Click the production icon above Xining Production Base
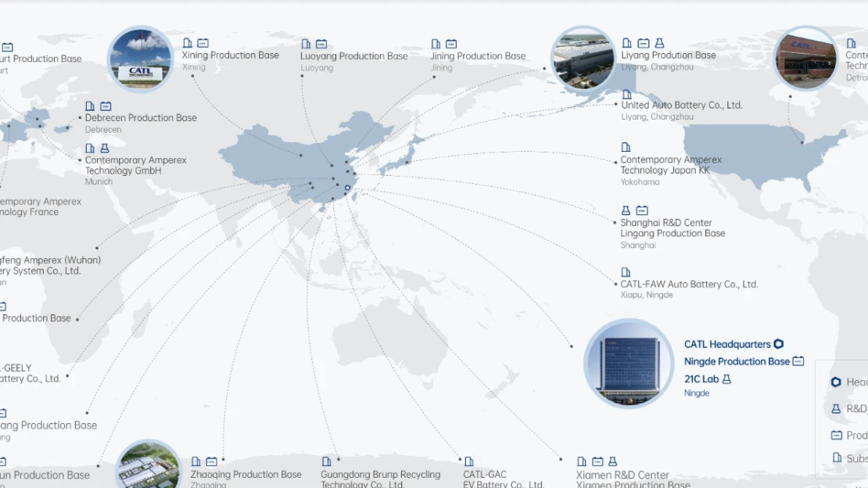 click(x=203, y=43)
